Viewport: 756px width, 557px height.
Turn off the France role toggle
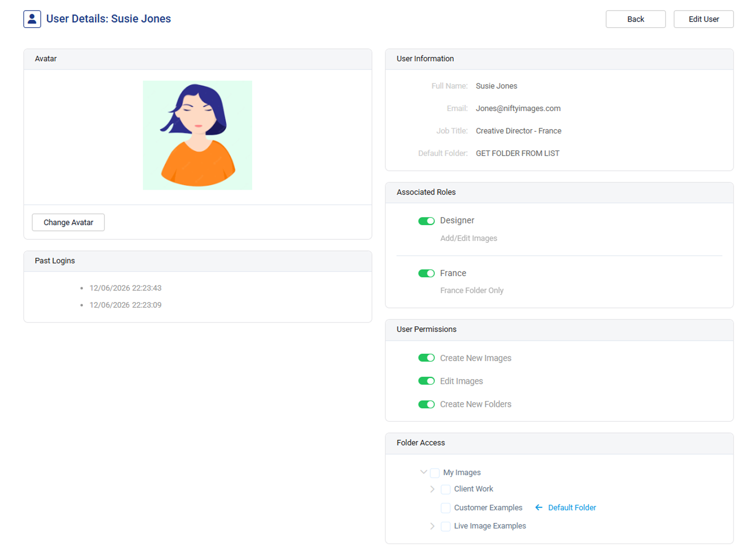(x=426, y=274)
